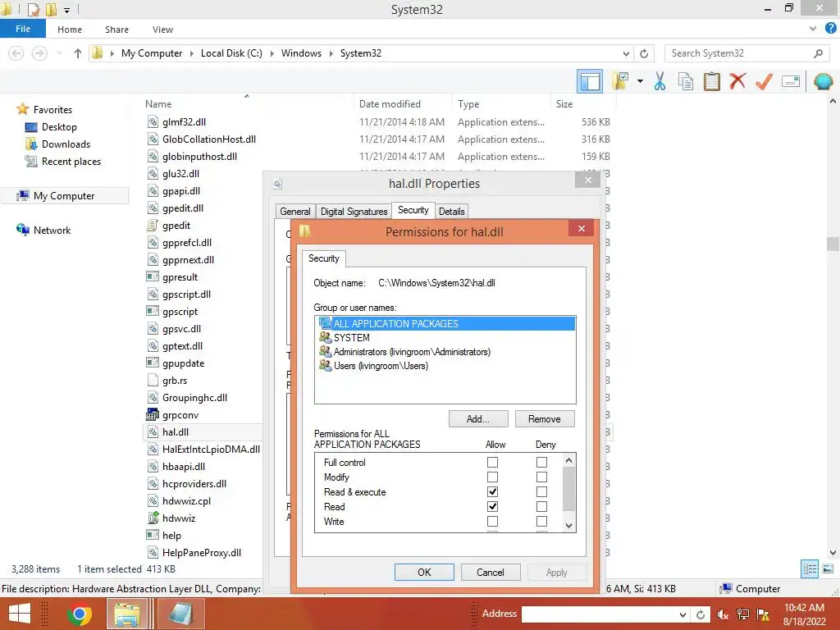Click the Add... button
The height and width of the screenshot is (630, 840).
[x=478, y=419]
